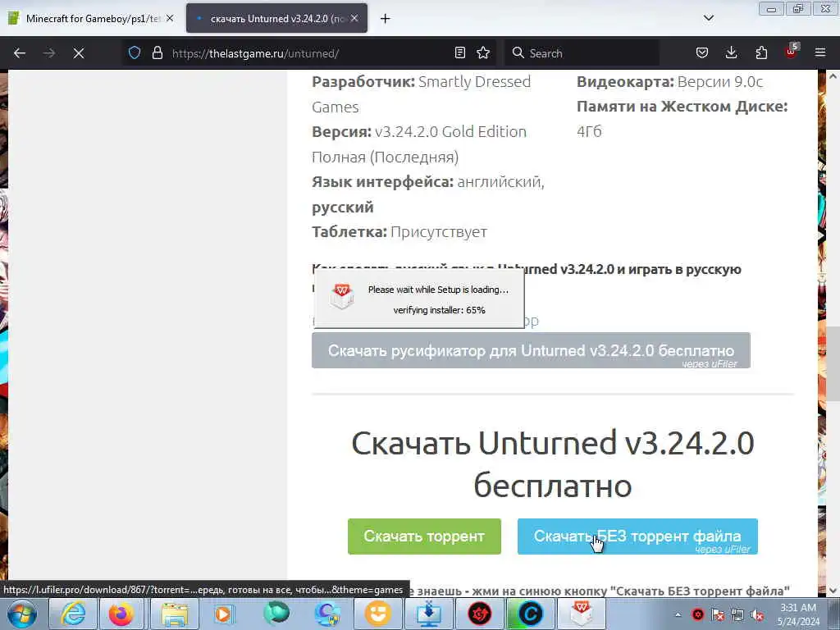Click the red circular tray icon
Viewport: 840px width, 630px height.
point(697,614)
